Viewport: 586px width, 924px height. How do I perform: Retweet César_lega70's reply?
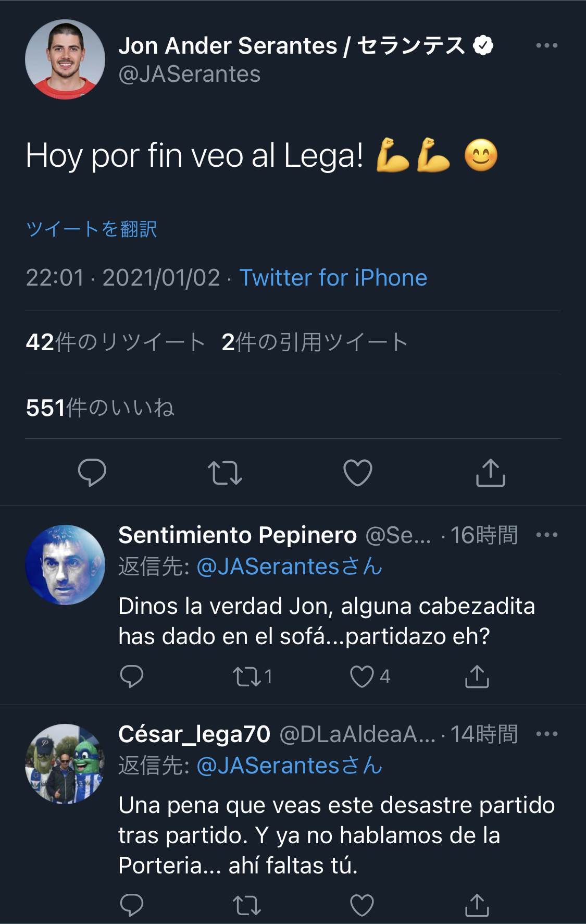click(x=247, y=905)
